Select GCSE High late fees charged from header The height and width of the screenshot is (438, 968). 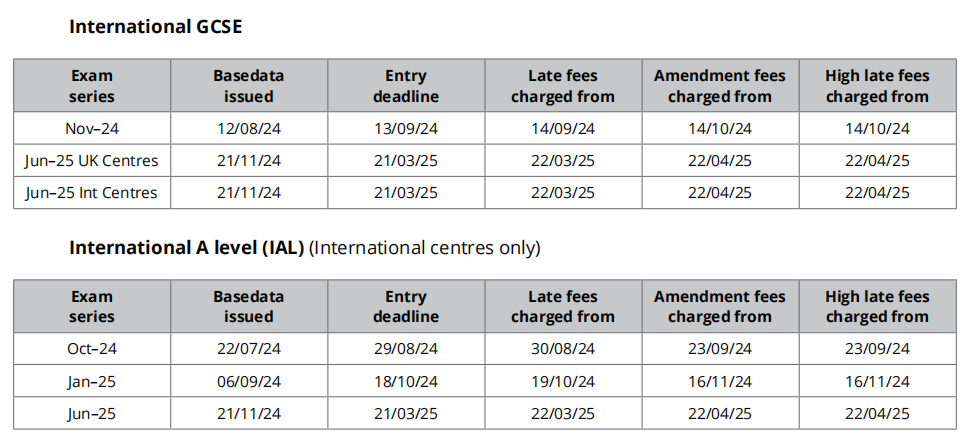(877, 86)
